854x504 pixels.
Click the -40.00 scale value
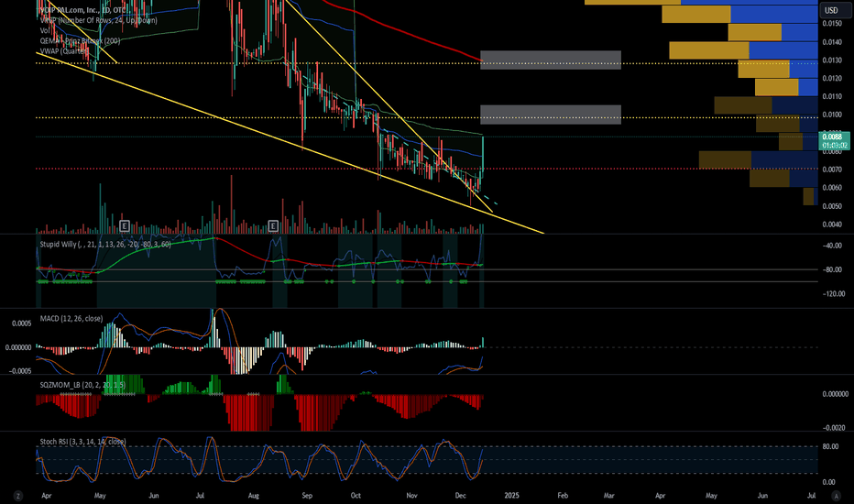tap(833, 246)
